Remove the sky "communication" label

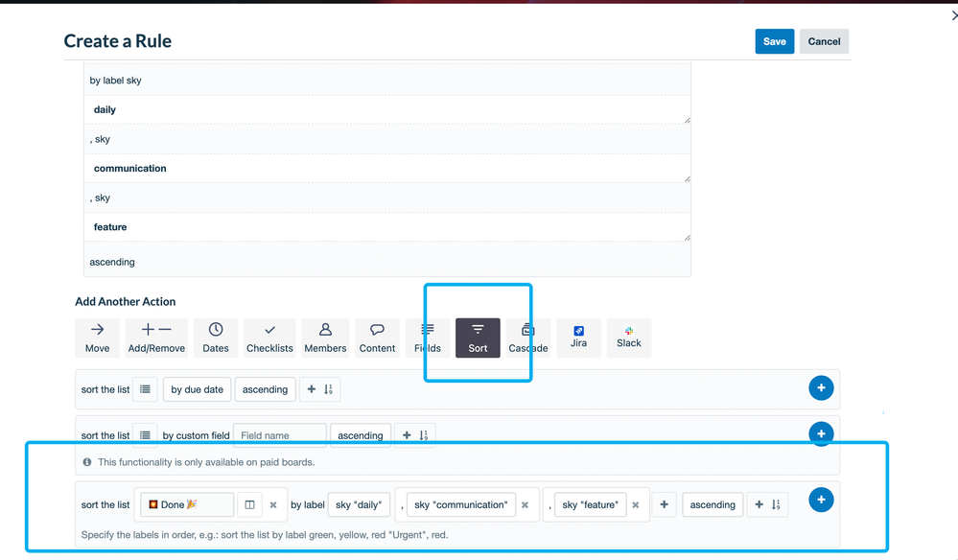(x=525, y=505)
